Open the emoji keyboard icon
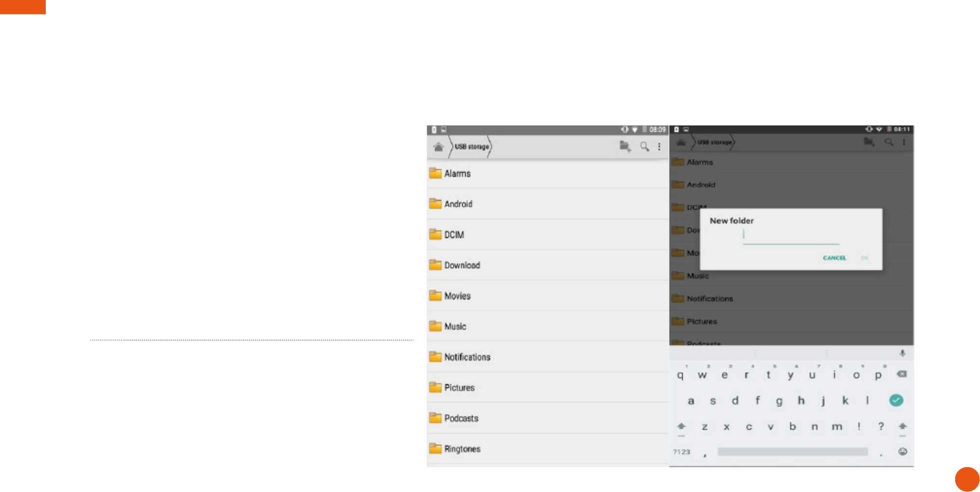Screen dimensions: 980x492 pyautogui.click(x=903, y=452)
